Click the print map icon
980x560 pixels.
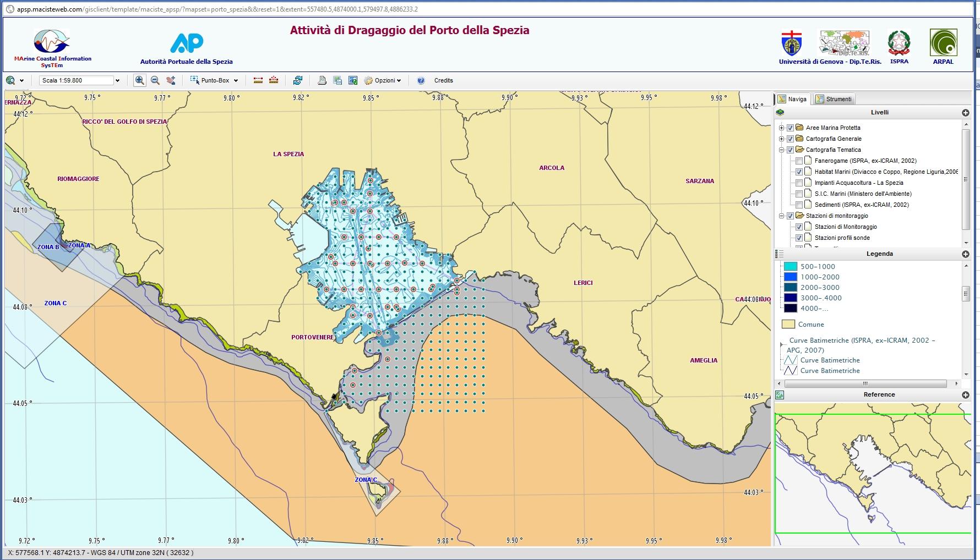click(322, 80)
